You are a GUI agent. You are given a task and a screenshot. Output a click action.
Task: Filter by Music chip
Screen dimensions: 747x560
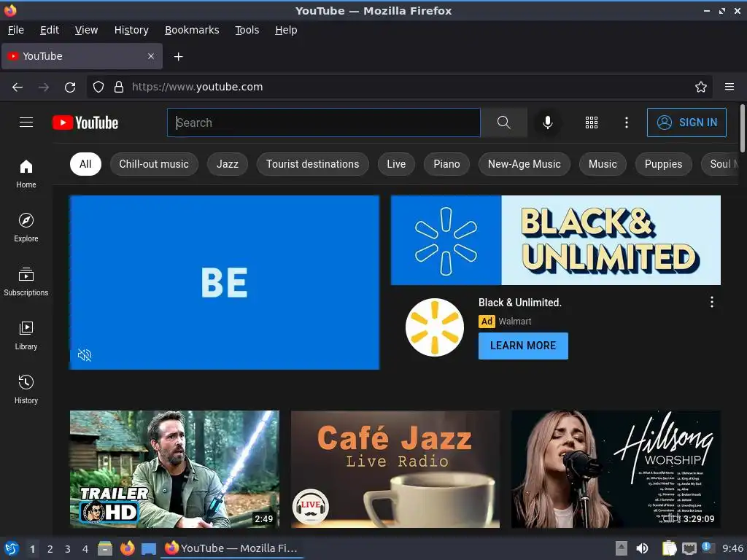coord(603,164)
